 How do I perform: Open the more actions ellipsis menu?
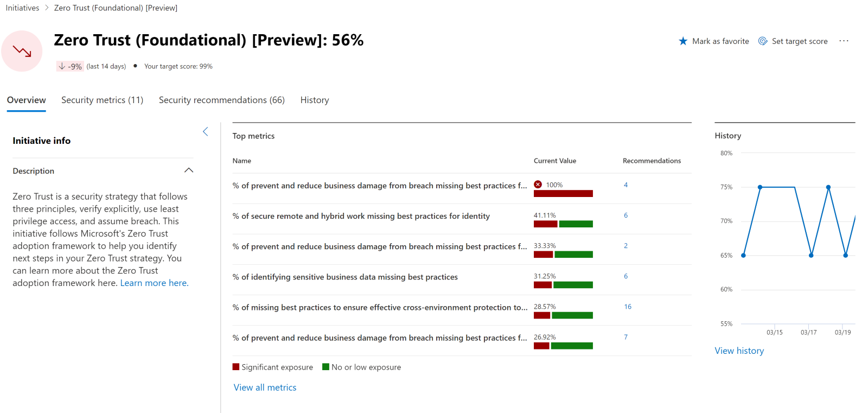pyautogui.click(x=844, y=41)
